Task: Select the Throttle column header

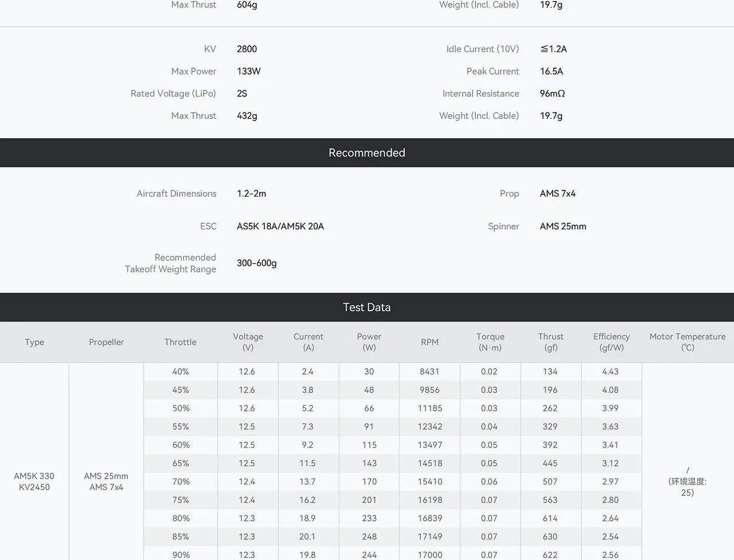Action: (x=181, y=342)
